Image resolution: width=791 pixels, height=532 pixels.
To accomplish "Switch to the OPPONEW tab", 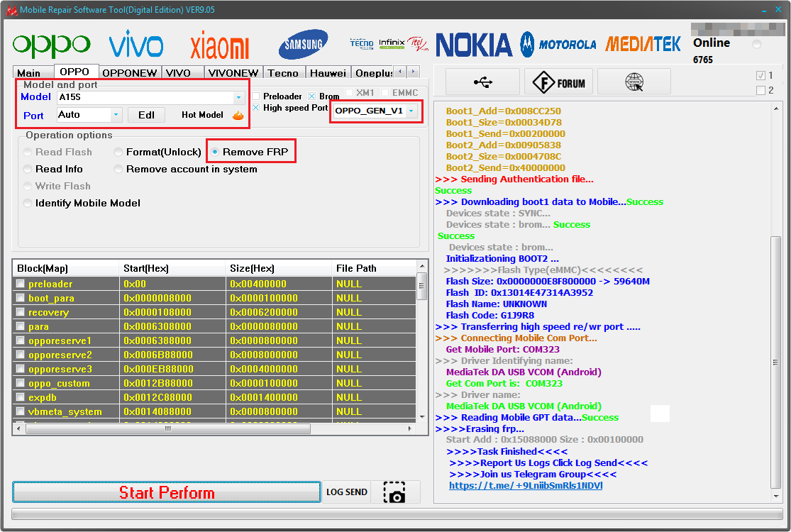I will [x=130, y=73].
